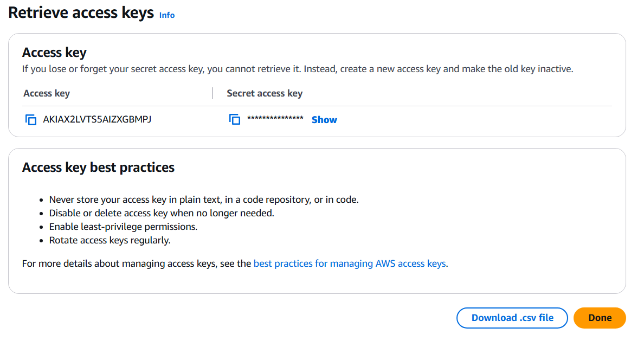Click the "If you lose or forget" description text
This screenshot has height=347, width=644.
pyautogui.click(x=297, y=69)
